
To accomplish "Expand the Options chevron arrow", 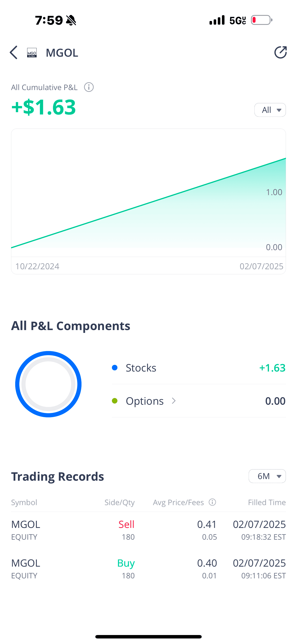I will pos(174,401).
